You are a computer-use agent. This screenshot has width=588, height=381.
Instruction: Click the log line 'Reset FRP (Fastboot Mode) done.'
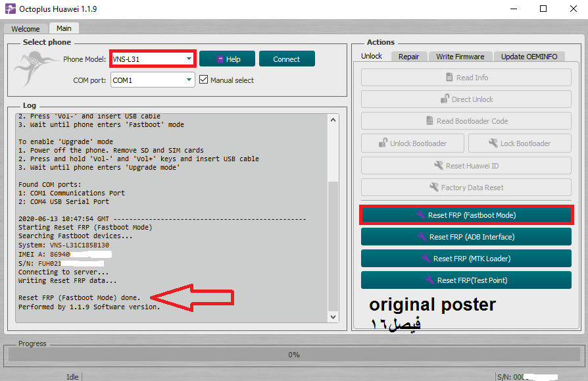pos(79,297)
